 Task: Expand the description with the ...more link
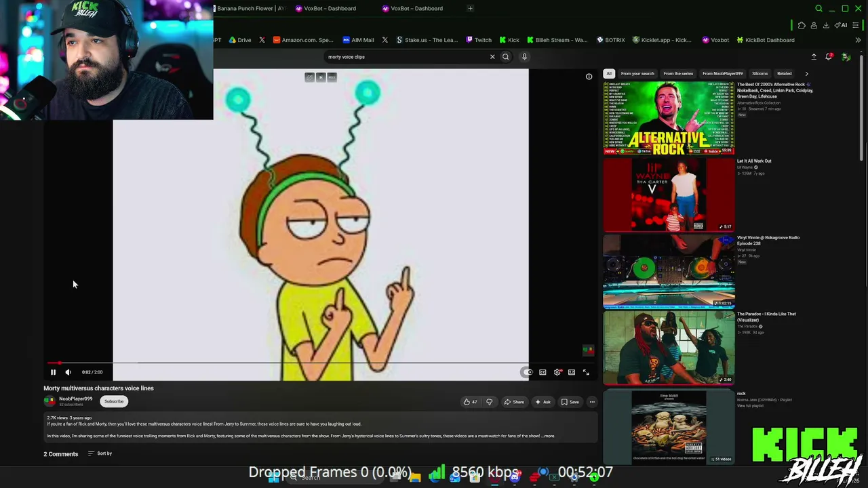pos(548,436)
